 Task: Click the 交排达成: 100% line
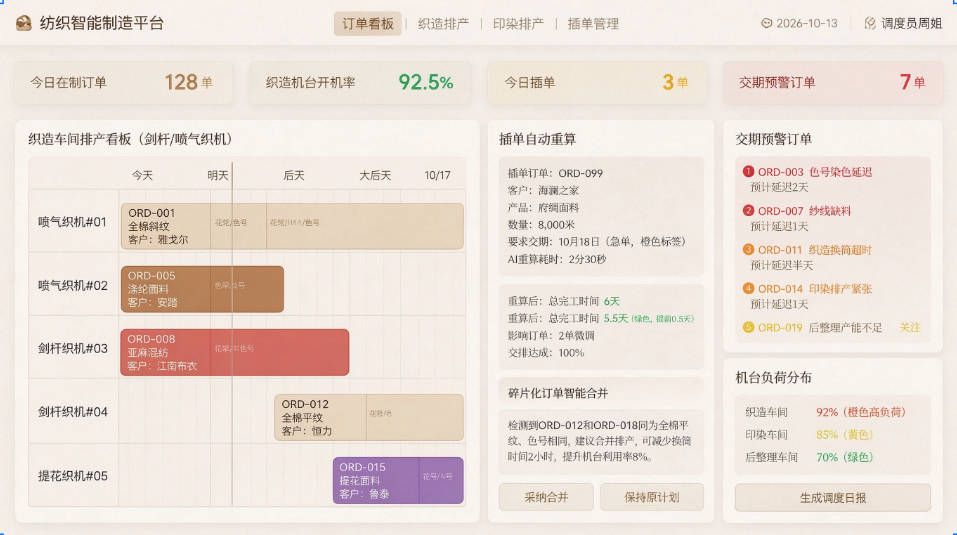coord(546,353)
